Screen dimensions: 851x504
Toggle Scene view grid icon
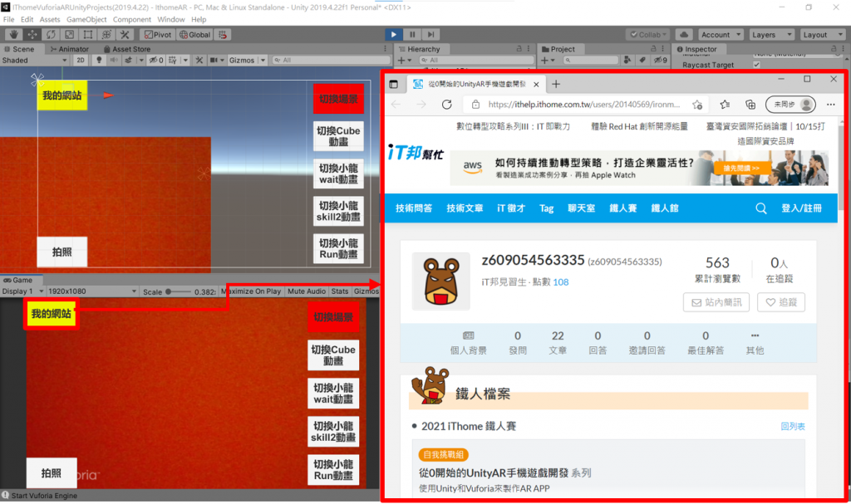click(173, 61)
